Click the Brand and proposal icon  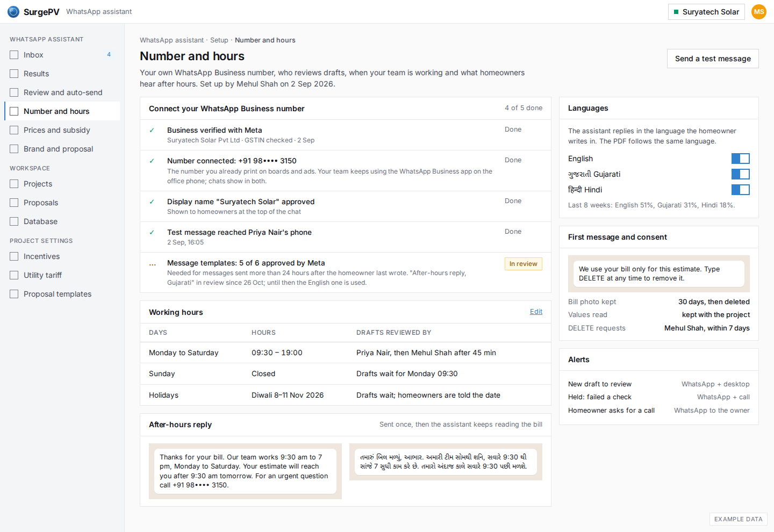pyautogui.click(x=14, y=149)
